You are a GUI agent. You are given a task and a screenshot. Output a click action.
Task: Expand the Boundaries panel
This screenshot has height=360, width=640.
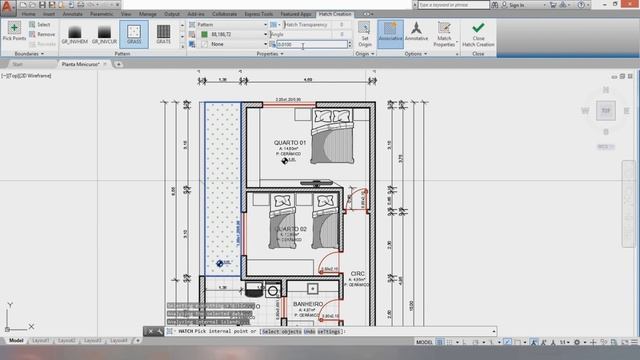click(x=29, y=53)
